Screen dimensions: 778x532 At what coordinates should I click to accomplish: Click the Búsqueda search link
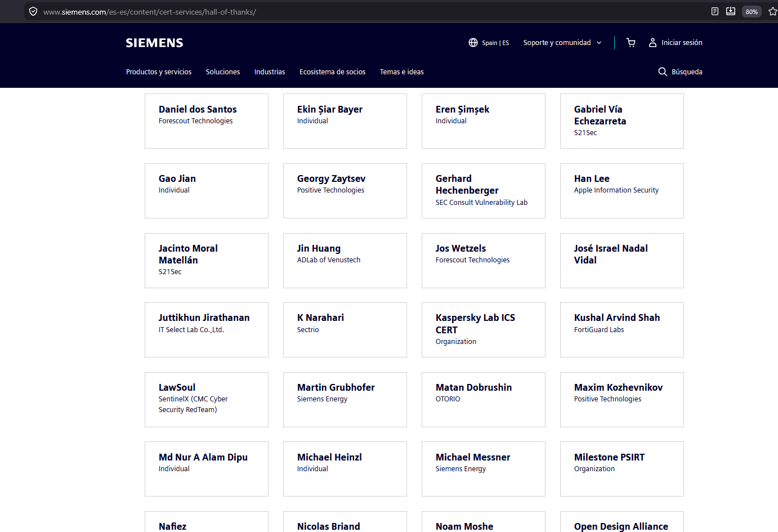[681, 72]
